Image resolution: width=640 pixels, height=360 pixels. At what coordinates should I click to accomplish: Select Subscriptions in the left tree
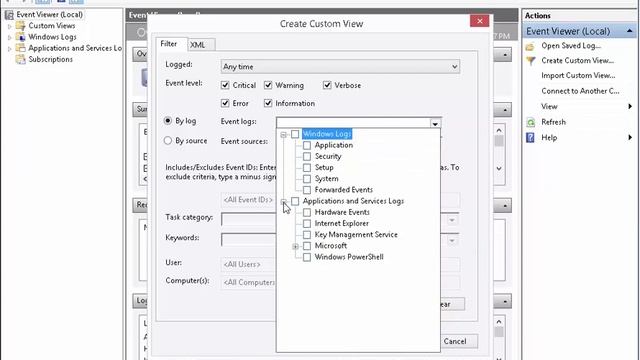click(x=51, y=59)
